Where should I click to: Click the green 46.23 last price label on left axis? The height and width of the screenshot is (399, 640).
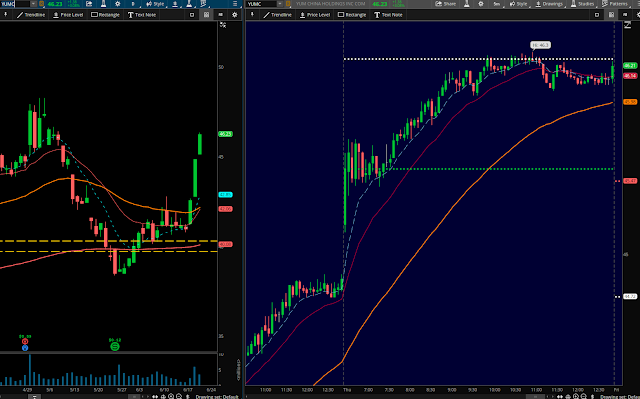(x=225, y=134)
